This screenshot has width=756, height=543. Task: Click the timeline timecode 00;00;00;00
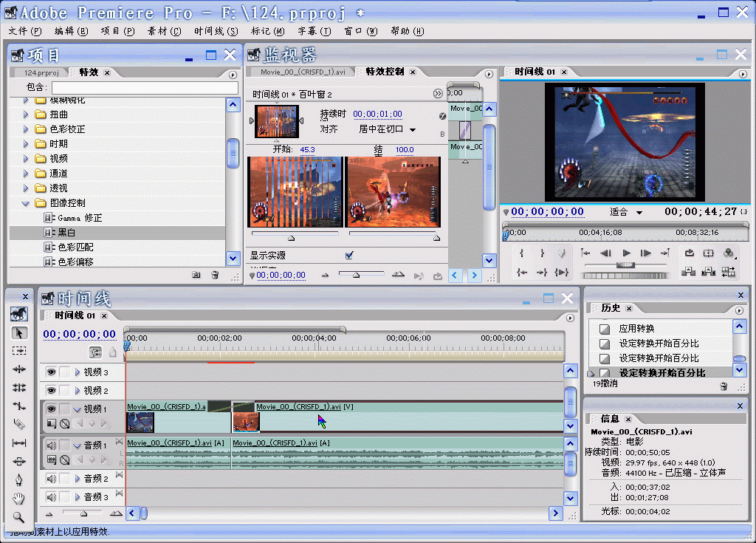point(80,334)
